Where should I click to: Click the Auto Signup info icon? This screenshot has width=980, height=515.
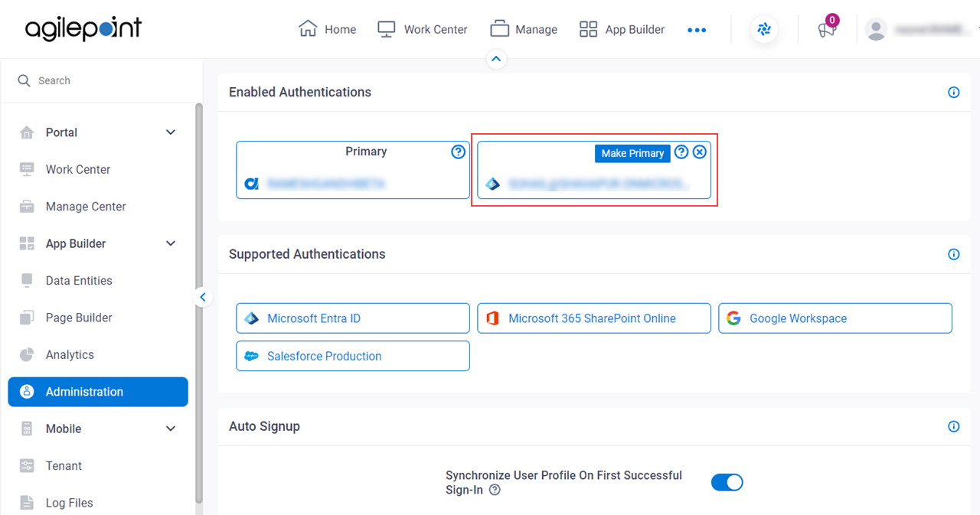point(954,427)
